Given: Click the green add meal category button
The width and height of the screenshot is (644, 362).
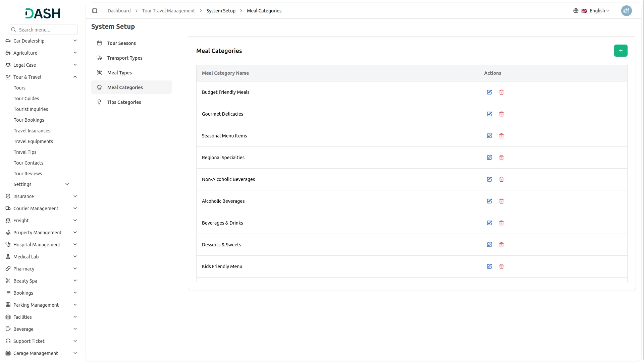Looking at the screenshot, I should pos(621,51).
